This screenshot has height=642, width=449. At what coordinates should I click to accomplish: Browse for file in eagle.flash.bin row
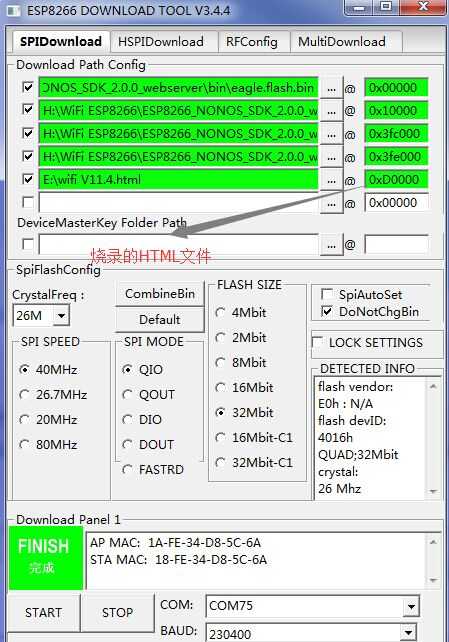click(332, 88)
